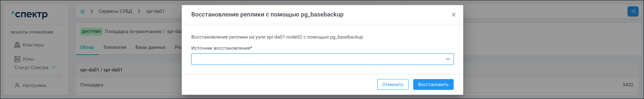Click the Отменить button
The image size is (644, 99).
pyautogui.click(x=393, y=84)
